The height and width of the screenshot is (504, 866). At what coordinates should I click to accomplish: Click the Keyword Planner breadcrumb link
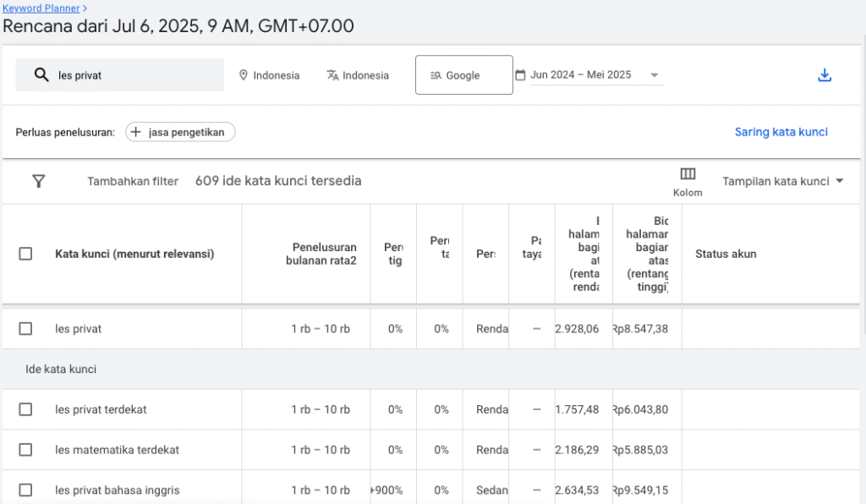(41, 8)
